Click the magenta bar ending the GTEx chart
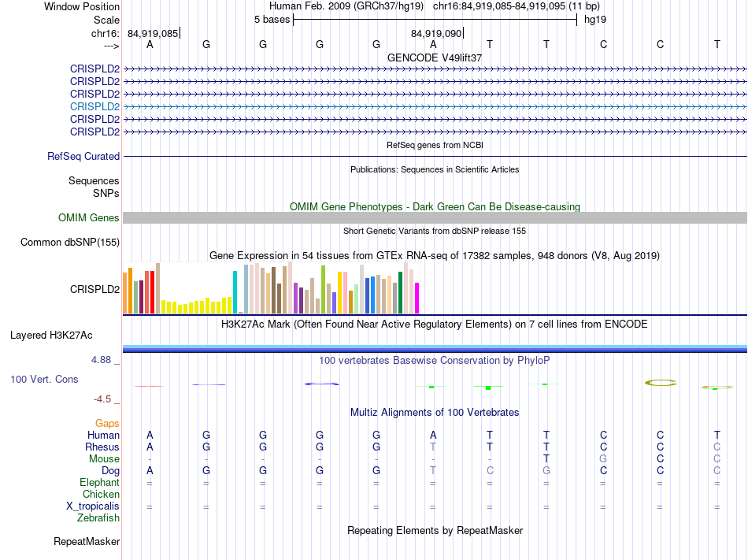The height and width of the screenshot is (560, 748). [417, 298]
